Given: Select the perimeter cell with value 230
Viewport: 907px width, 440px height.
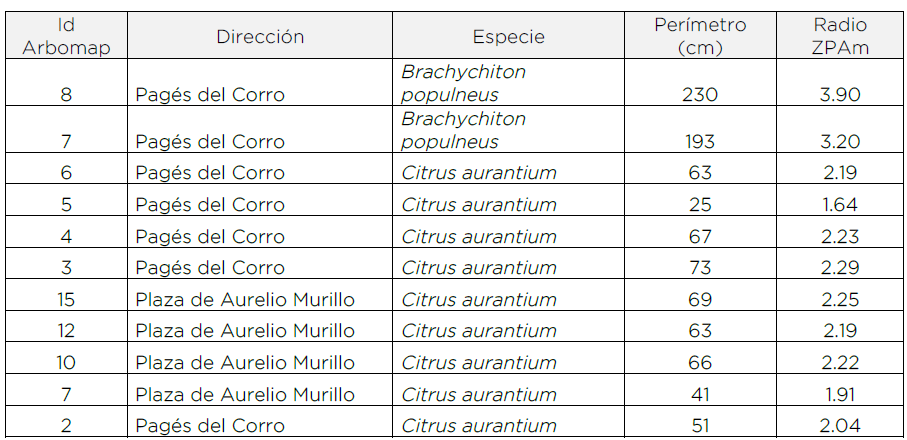Looking at the screenshot, I should [700, 95].
